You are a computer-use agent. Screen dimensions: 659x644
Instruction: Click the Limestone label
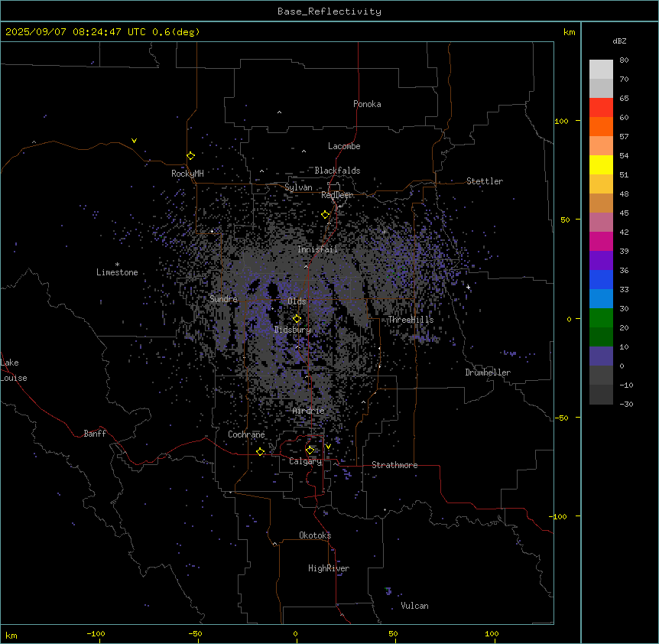coord(117,272)
